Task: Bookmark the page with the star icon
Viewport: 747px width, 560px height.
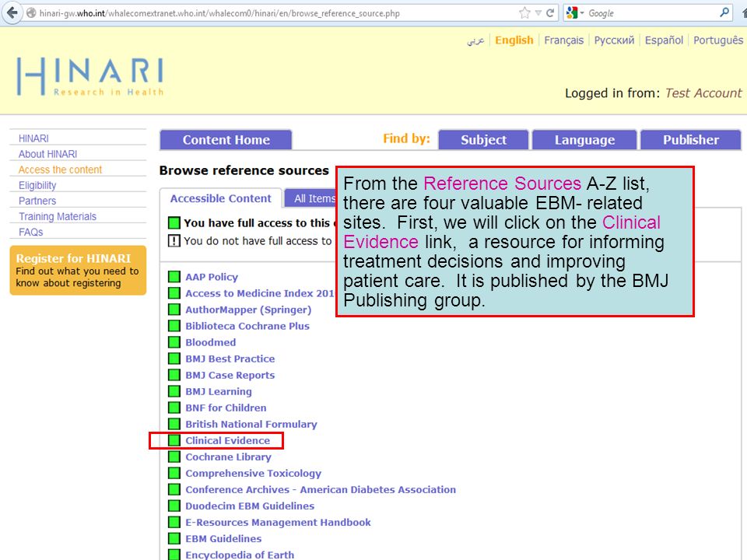Action: point(524,13)
